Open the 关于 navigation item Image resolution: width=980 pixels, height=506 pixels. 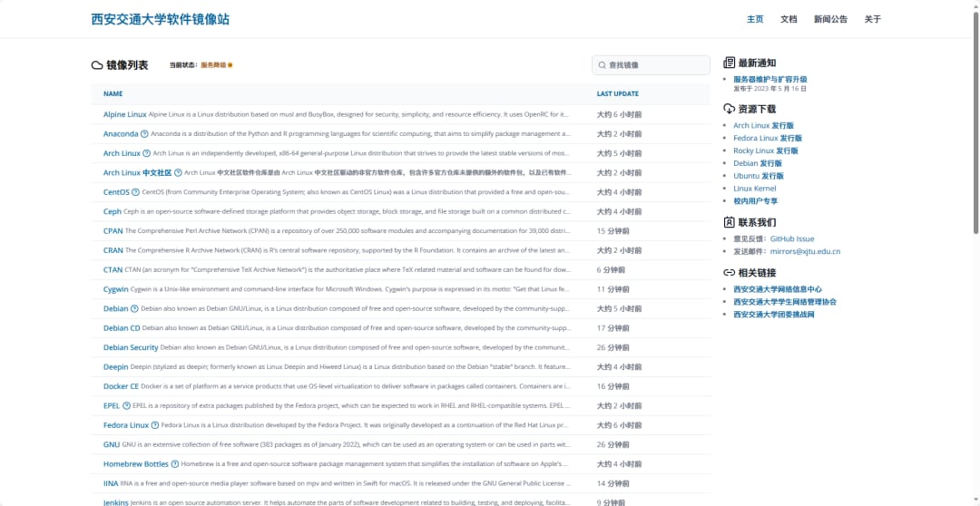[x=873, y=19]
